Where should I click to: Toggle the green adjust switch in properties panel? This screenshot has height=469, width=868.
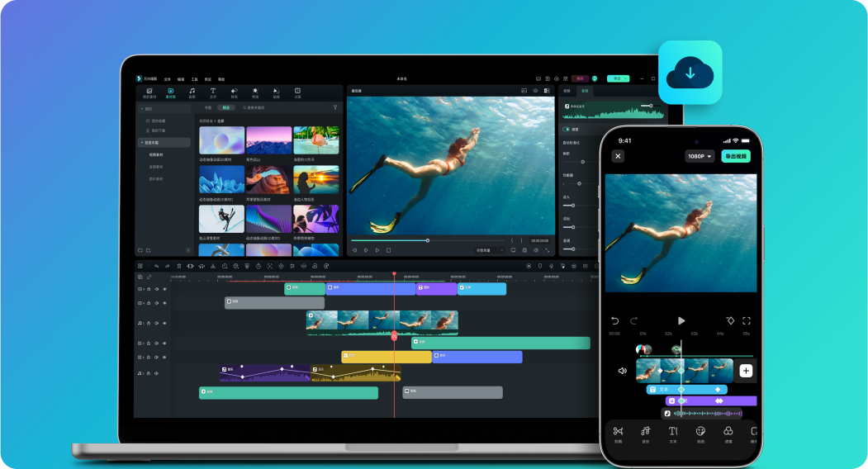567,129
